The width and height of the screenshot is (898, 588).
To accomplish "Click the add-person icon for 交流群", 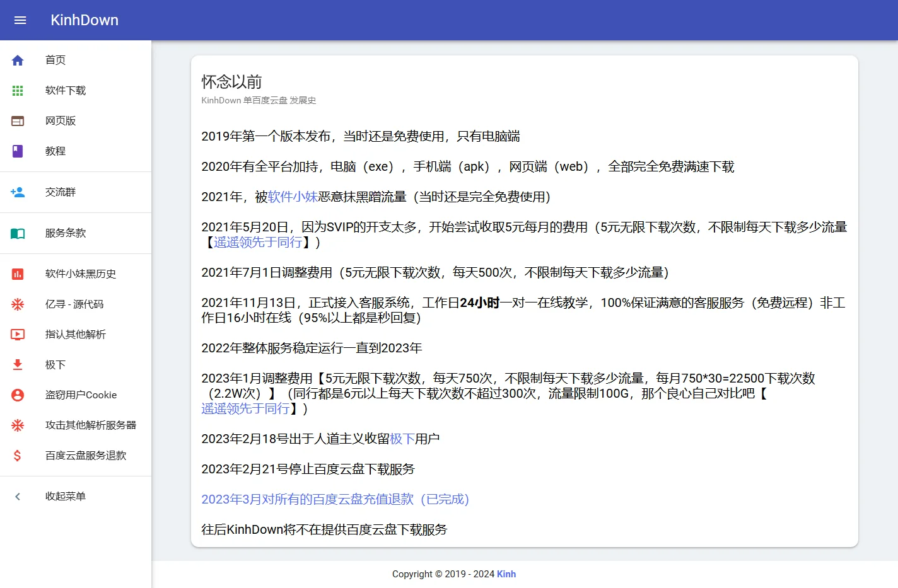I will coord(18,192).
